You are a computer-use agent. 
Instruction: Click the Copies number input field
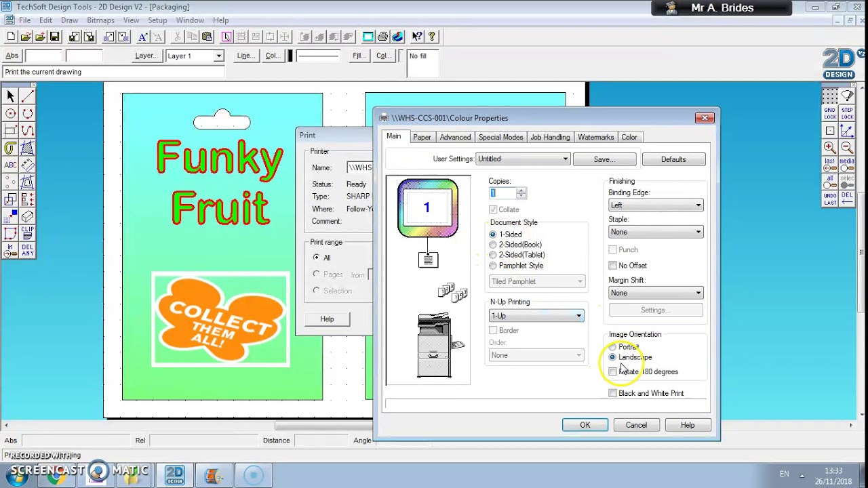(502, 193)
